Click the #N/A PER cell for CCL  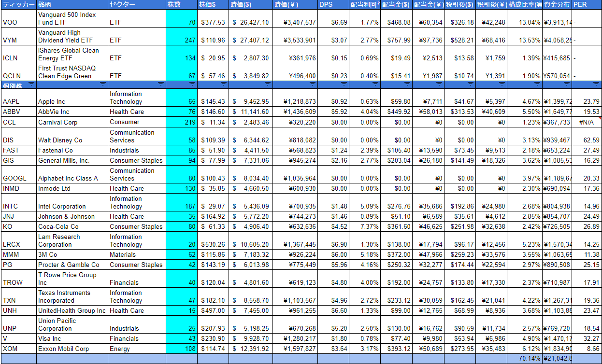(587, 122)
